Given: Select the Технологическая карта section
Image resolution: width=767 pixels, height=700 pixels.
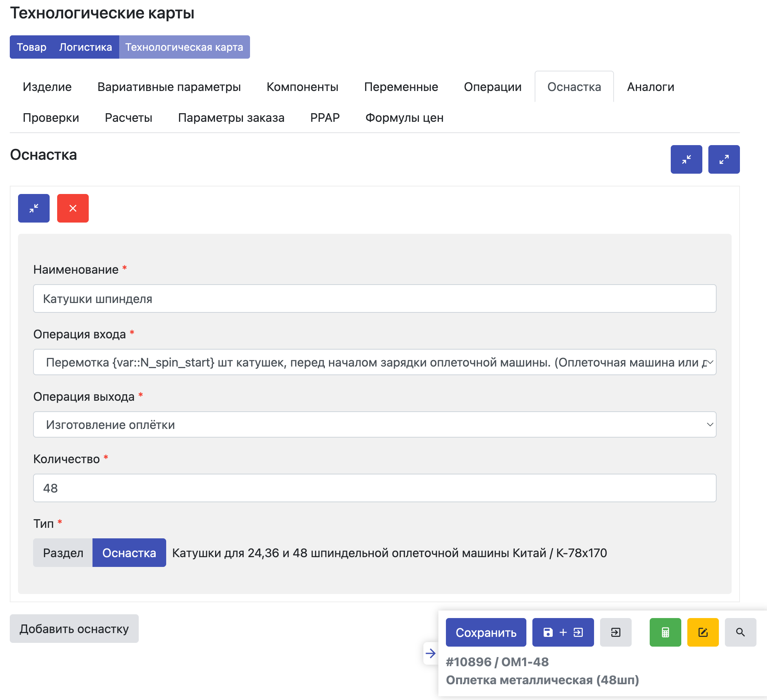Looking at the screenshot, I should (x=184, y=47).
